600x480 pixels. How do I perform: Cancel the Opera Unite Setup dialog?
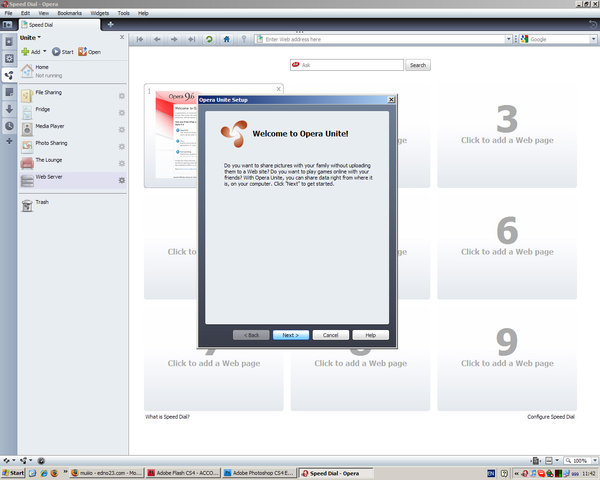pyautogui.click(x=331, y=335)
